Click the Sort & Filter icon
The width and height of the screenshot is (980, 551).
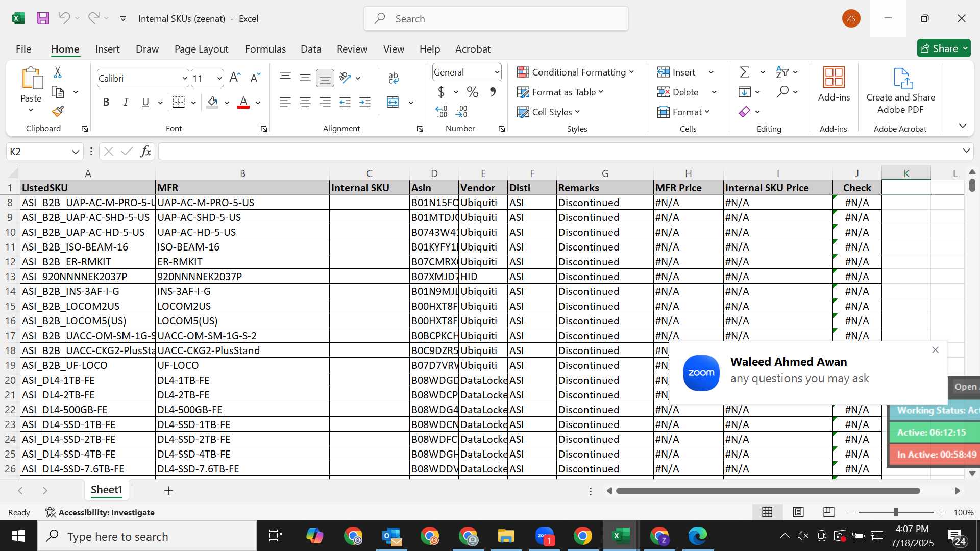(782, 72)
